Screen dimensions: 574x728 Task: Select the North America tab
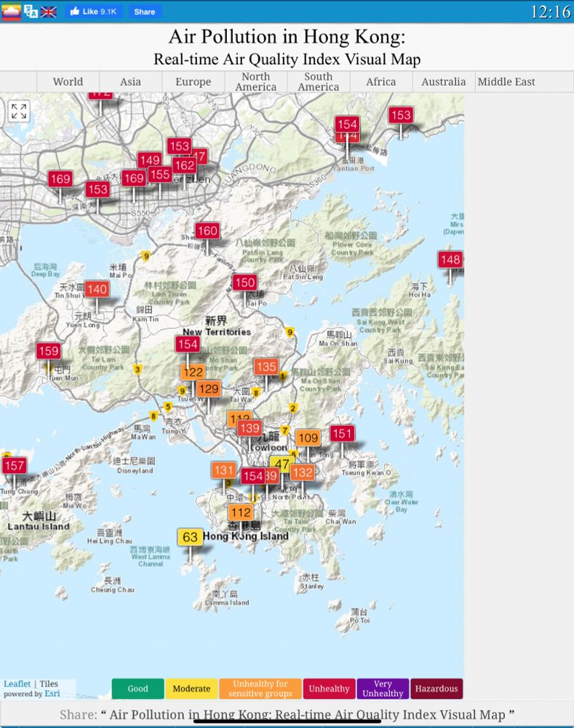pyautogui.click(x=255, y=82)
